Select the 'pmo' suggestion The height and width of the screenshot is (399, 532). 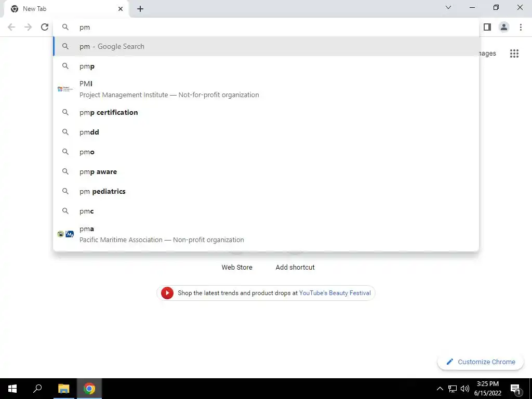pos(266,152)
